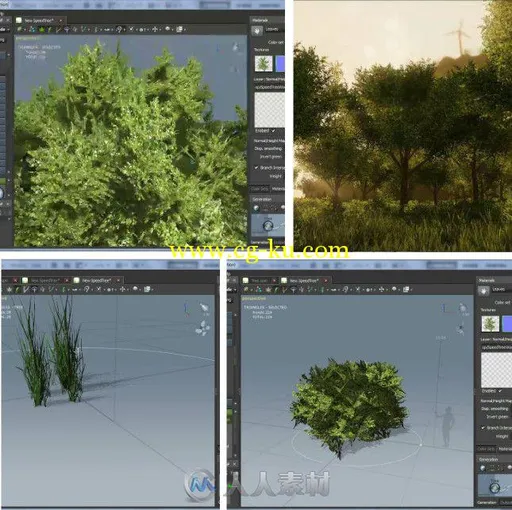Click the checkerboard texture preview in tree window

269,109
